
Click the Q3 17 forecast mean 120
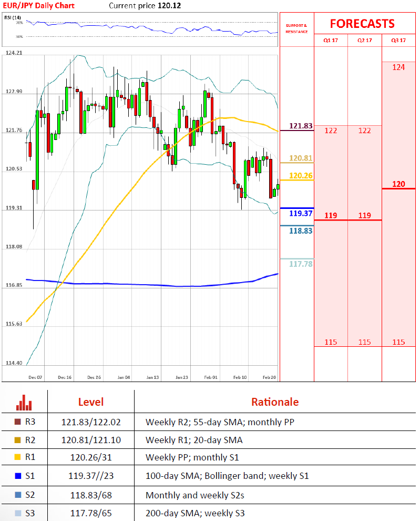398,184
